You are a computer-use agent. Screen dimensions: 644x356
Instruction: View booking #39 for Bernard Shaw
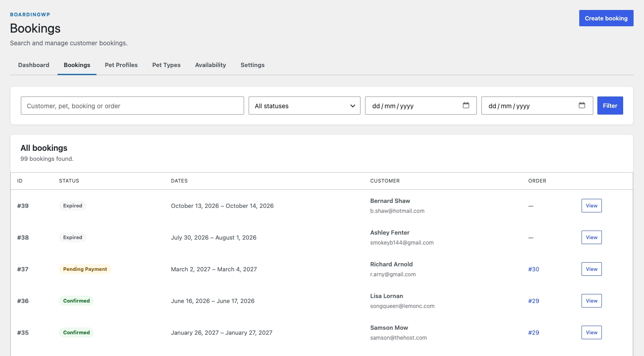point(591,206)
